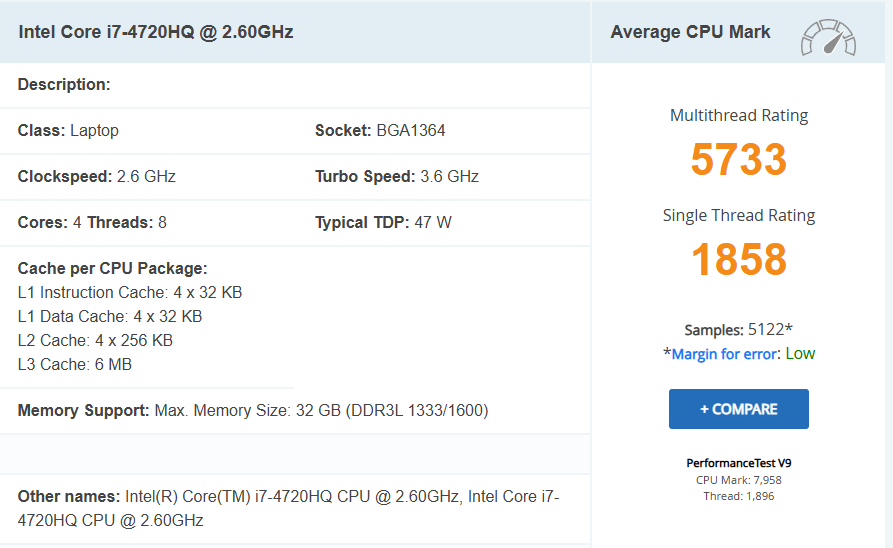Click the 5733 multithread rating score
893x548 pixels.
pos(738,160)
